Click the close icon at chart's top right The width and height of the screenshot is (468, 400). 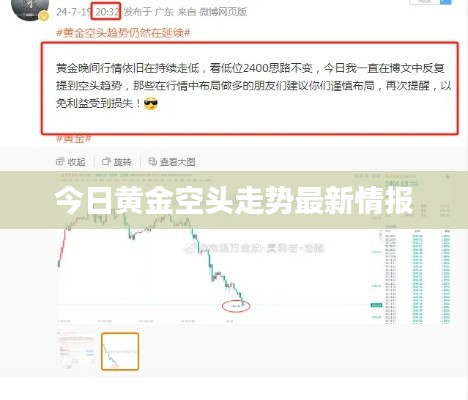coord(447,176)
